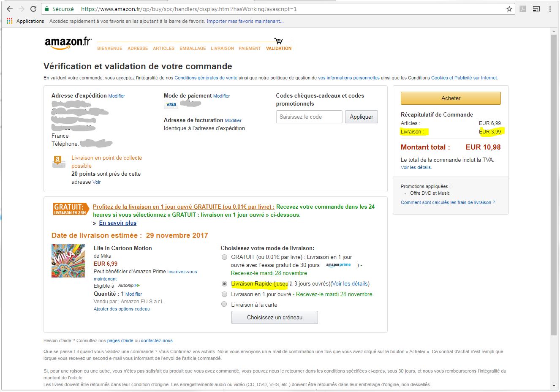This screenshot has width=560, height=392.
Task: Go back with the browser back arrow
Action: tap(10, 9)
